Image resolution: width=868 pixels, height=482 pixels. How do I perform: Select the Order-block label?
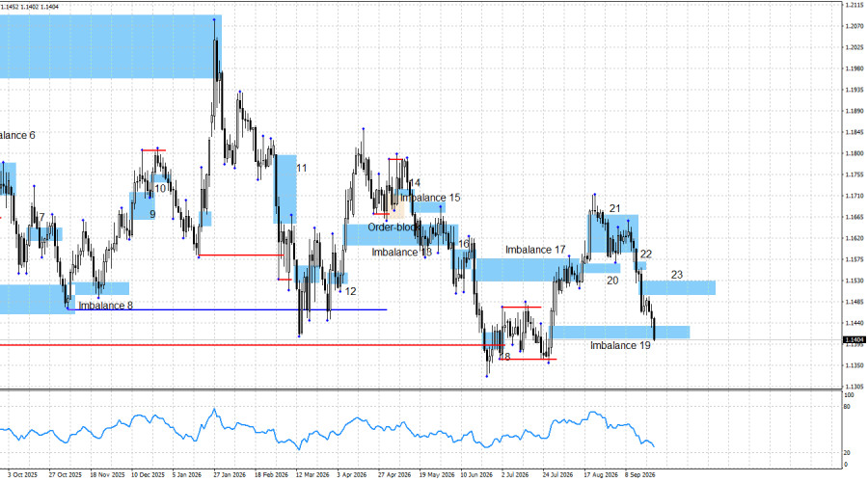point(393,228)
